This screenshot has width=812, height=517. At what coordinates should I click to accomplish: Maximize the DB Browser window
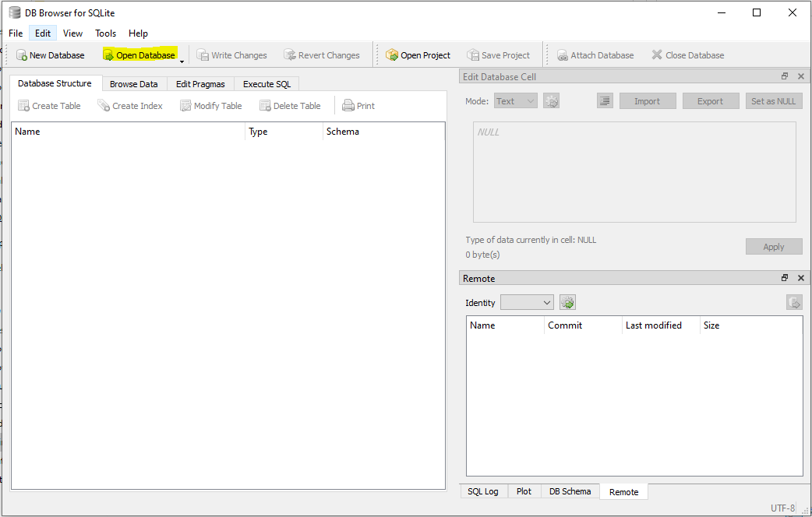757,12
